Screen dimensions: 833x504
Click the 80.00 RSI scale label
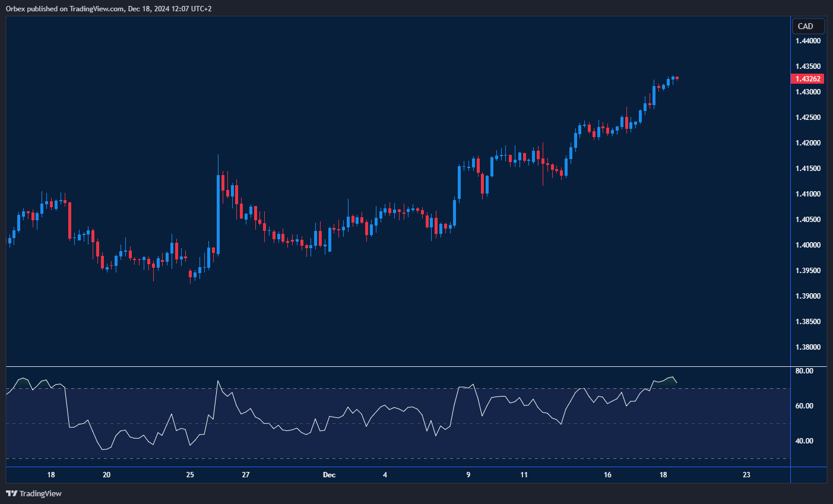804,371
